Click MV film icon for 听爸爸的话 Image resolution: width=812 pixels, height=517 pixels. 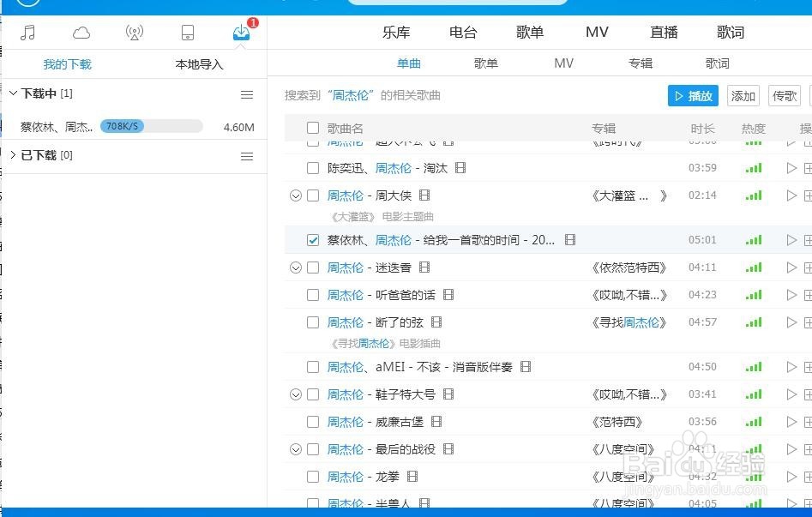tap(448, 295)
